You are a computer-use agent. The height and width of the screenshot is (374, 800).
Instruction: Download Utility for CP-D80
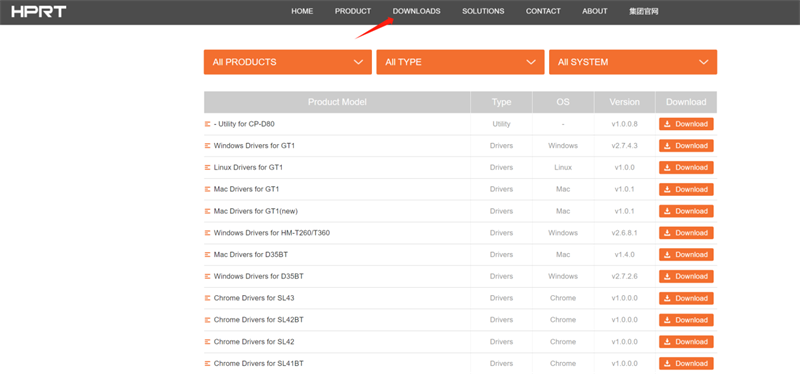click(x=686, y=124)
